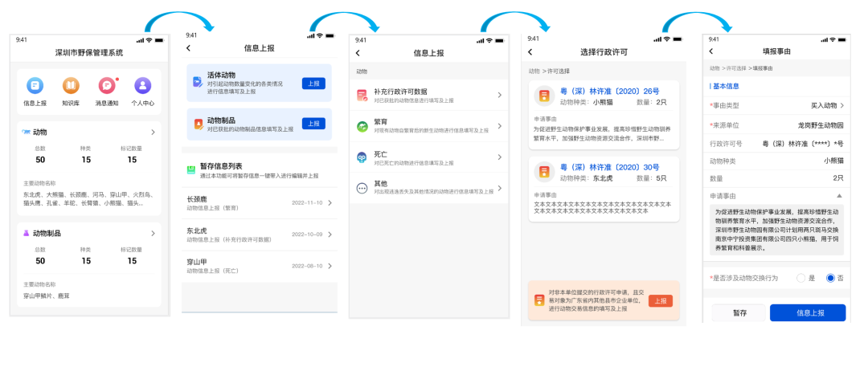Click 上报 button for 活体动物
The height and width of the screenshot is (371, 868).
coord(313,84)
